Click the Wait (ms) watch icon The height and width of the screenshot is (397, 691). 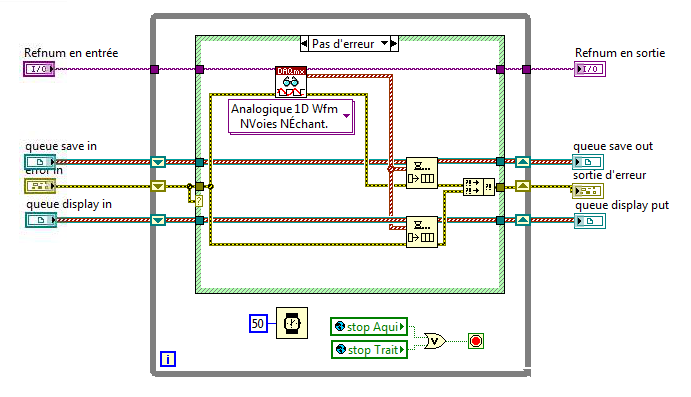point(292,323)
